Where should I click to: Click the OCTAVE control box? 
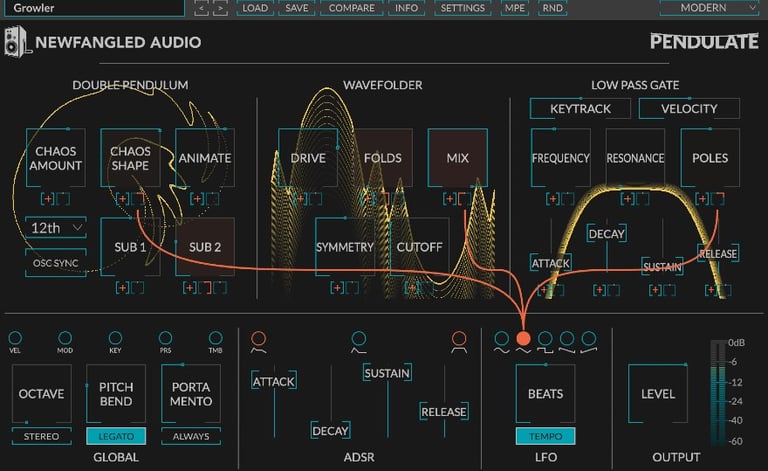click(41, 394)
